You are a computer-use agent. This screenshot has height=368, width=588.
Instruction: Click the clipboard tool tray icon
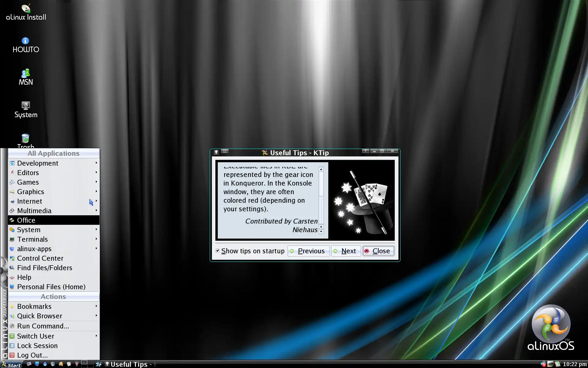(557, 364)
